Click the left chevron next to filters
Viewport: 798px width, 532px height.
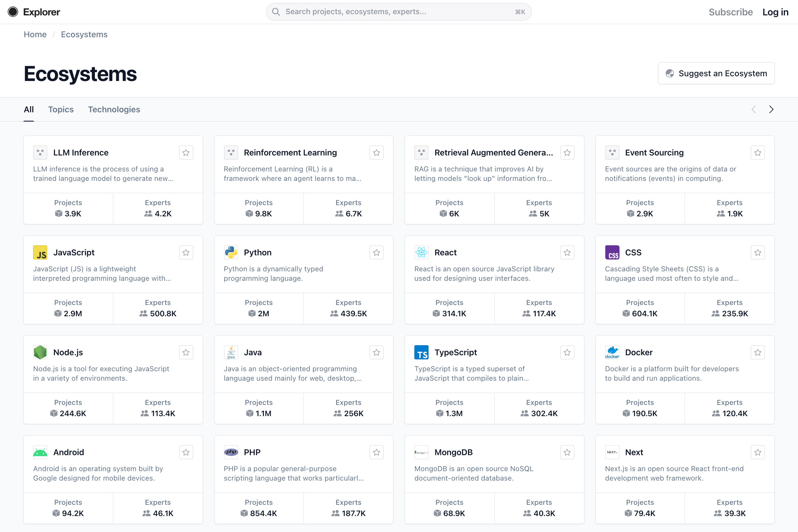tap(754, 109)
